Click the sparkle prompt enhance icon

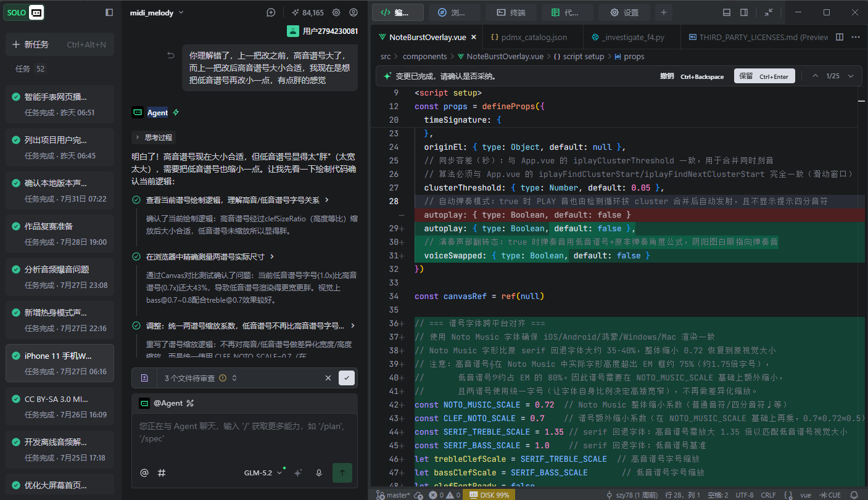click(298, 473)
